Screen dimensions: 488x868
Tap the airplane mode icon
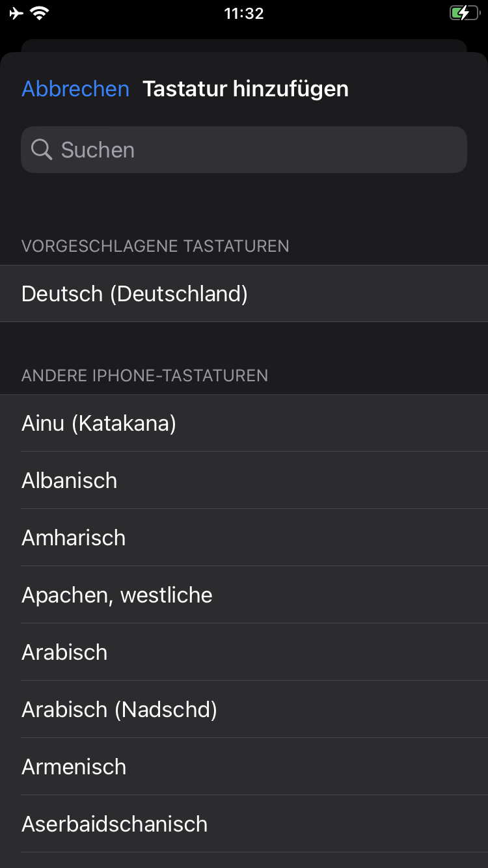pos(18,11)
